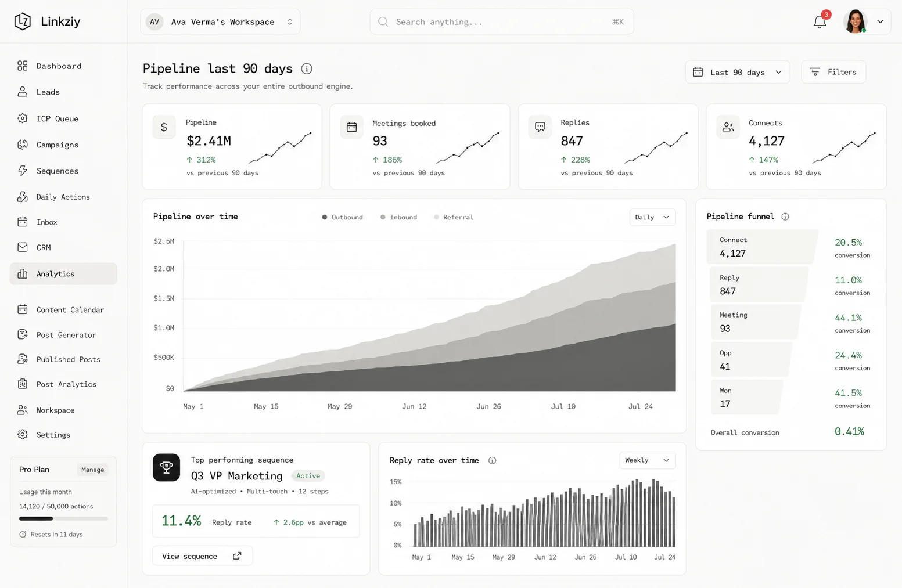Image resolution: width=902 pixels, height=588 pixels.
Task: Click the Analytics bar chart icon
Action: (x=23, y=274)
